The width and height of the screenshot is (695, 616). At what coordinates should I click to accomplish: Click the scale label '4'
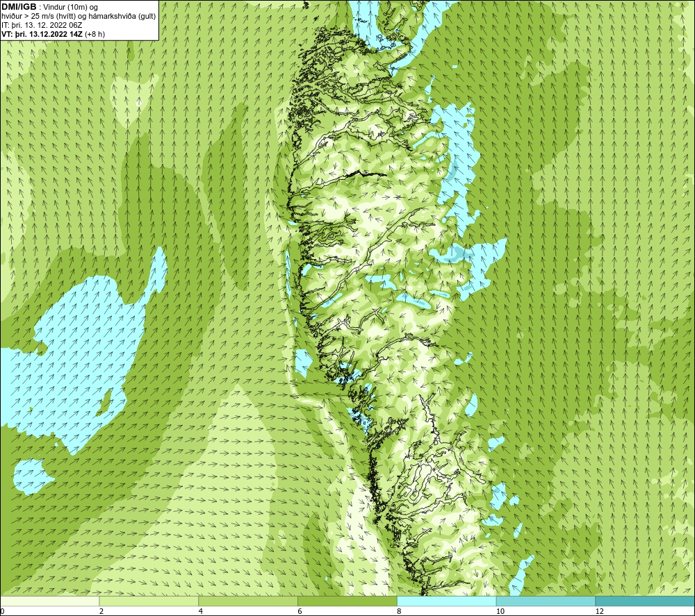point(201,611)
